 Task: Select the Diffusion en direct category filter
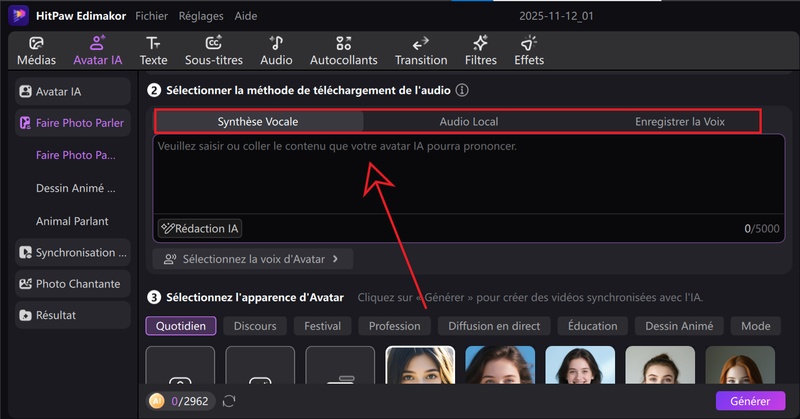coord(494,326)
